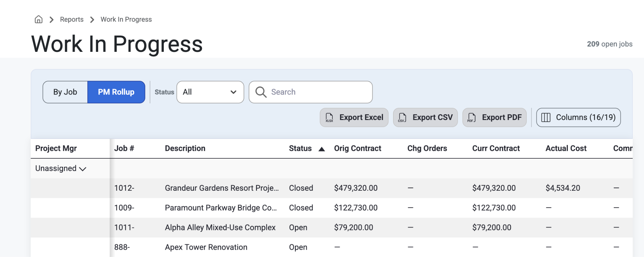Viewport: 644px width, 257px height.
Task: Click the 209 open jobs count
Action: pos(610,44)
